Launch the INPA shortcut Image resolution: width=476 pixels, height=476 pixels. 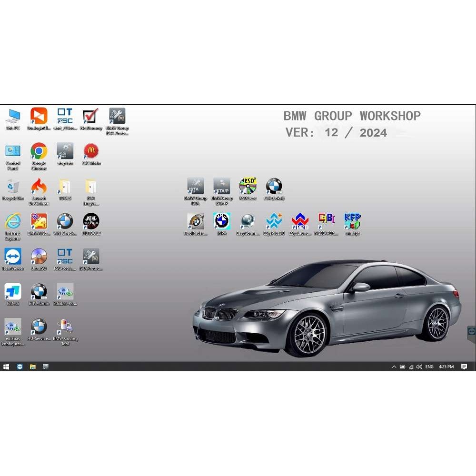(222, 224)
